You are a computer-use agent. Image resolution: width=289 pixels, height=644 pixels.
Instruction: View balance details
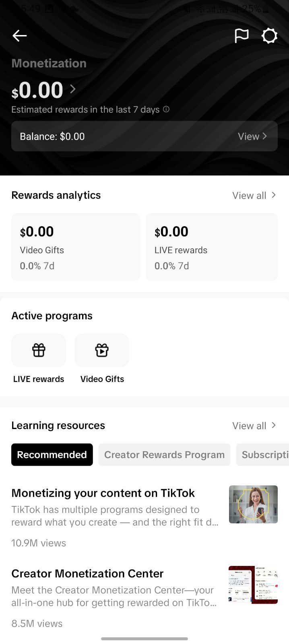(252, 136)
